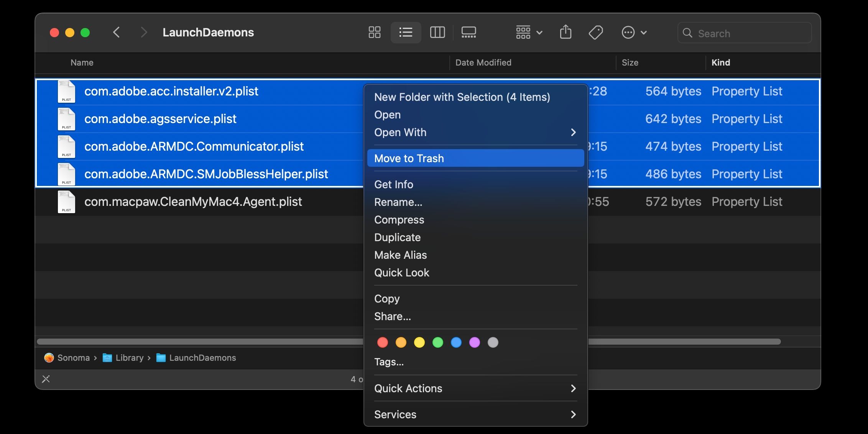This screenshot has width=868, height=434.
Task: Open the group-by dropdown in the toolbar
Action: (x=529, y=32)
